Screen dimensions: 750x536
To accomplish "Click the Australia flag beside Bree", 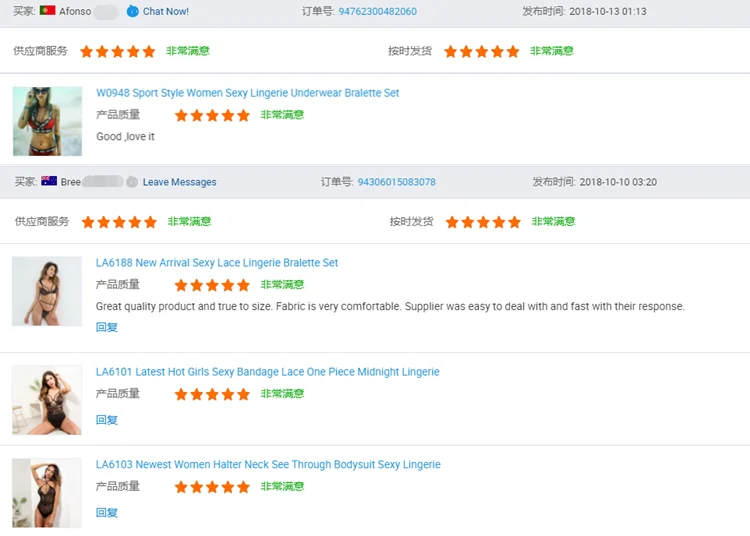I will 48,182.
